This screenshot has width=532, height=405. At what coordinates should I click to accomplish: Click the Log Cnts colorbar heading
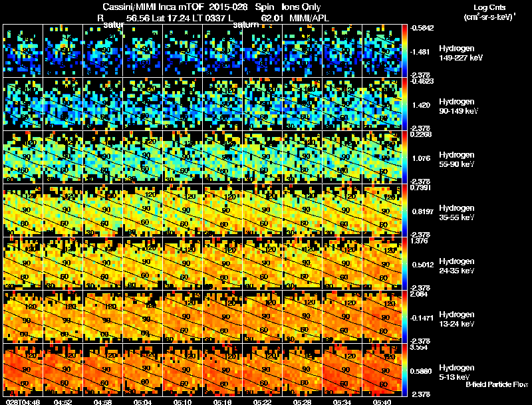pos(489,7)
